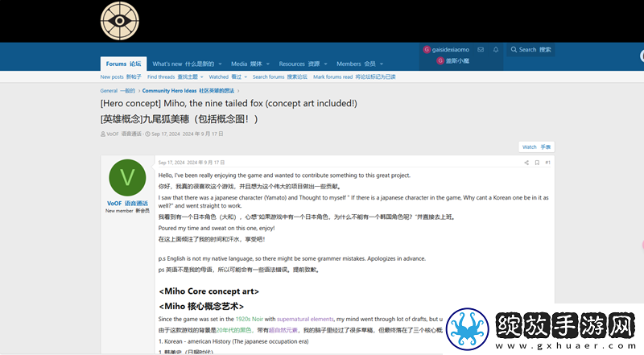Click the #1 post number link
Screen dimensions: 644x355
[x=548, y=163]
